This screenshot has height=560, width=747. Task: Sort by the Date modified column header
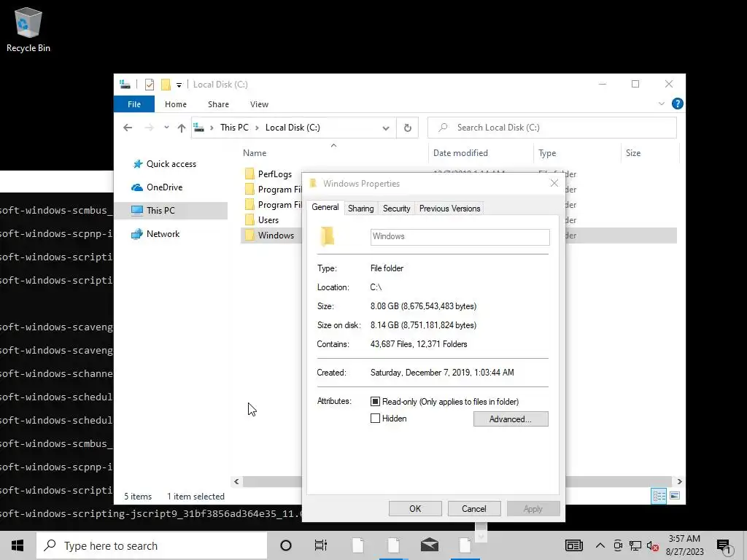[x=460, y=153]
